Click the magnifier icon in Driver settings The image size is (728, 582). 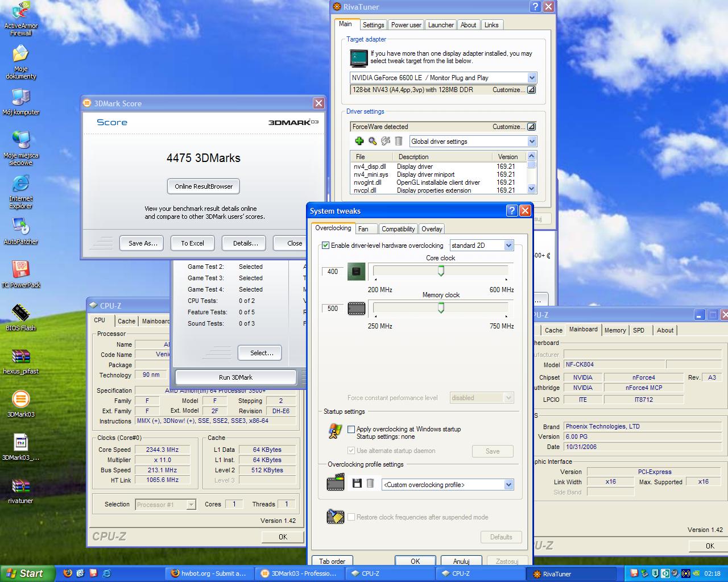(x=373, y=141)
